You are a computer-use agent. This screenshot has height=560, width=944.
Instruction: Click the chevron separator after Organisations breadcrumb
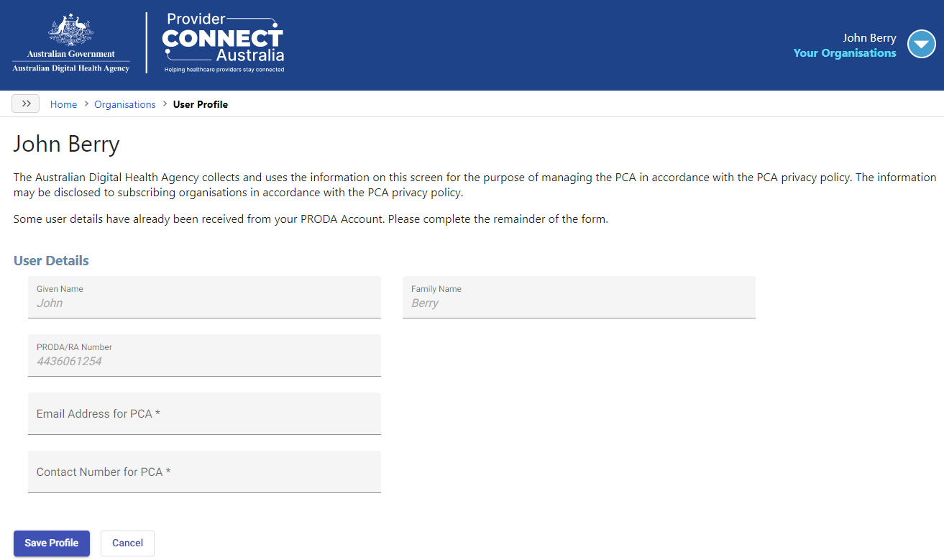pos(165,104)
